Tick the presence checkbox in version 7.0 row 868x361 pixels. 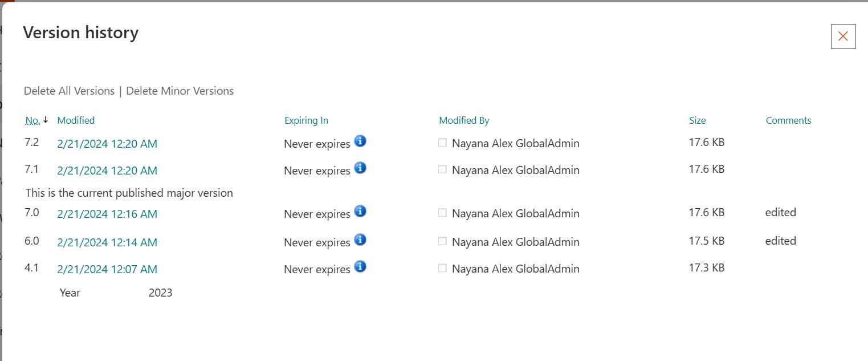[442, 213]
